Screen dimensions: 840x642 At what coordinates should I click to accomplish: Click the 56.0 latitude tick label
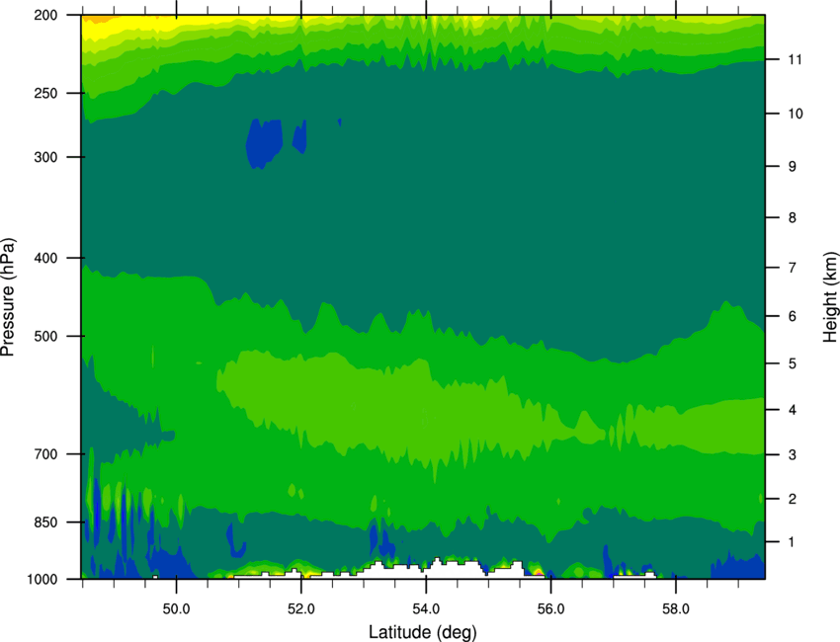pos(550,608)
